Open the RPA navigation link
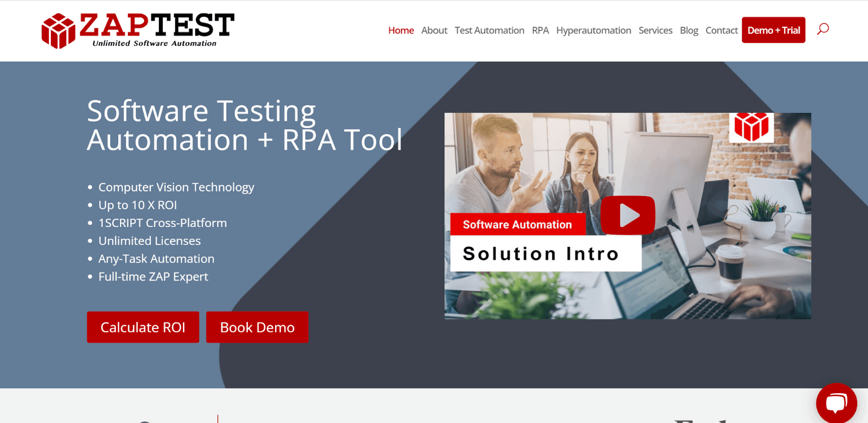868x423 pixels. [x=540, y=30]
